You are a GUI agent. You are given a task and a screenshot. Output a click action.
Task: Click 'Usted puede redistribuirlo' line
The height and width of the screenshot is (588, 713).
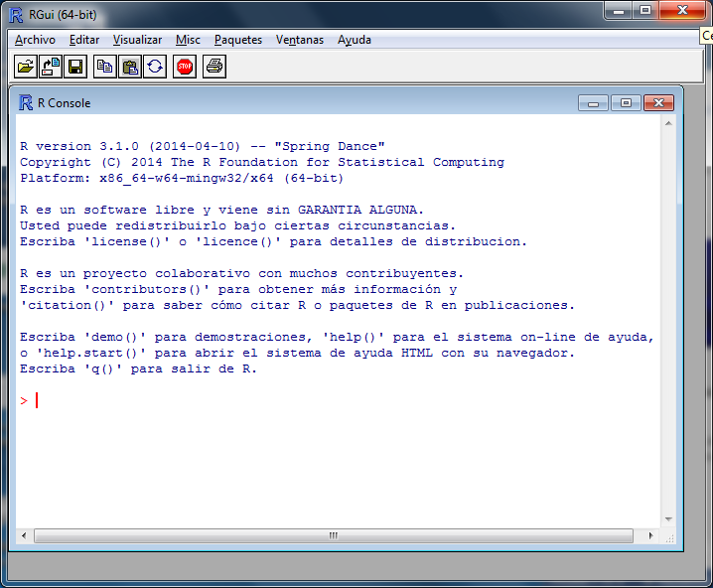pos(237,225)
